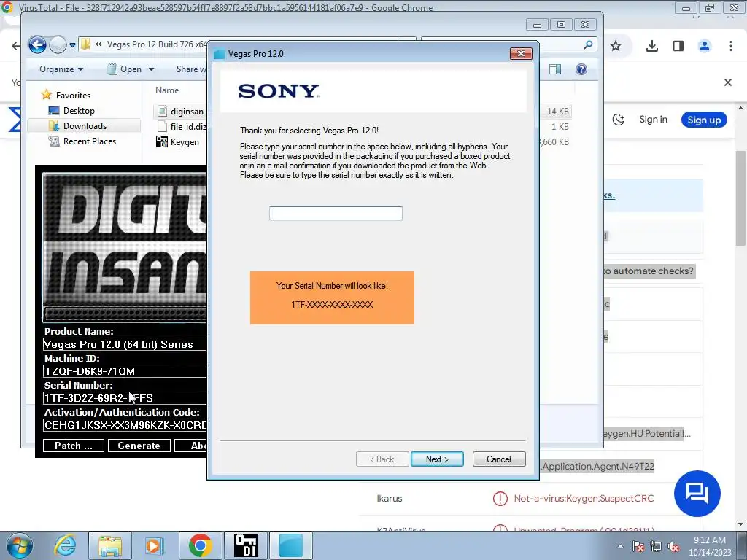Cancel the Vegas Pro 12.0 setup dialog
Screen dimensions: 747x560
click(499, 459)
